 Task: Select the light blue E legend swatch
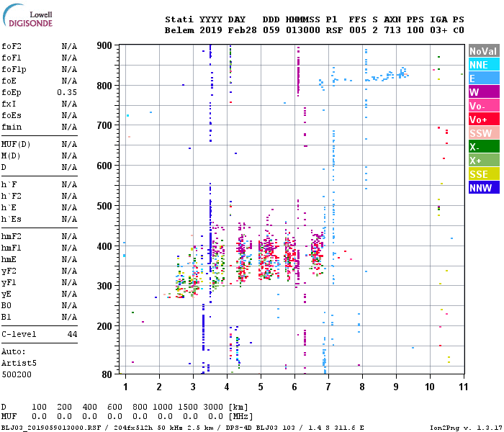(x=484, y=78)
